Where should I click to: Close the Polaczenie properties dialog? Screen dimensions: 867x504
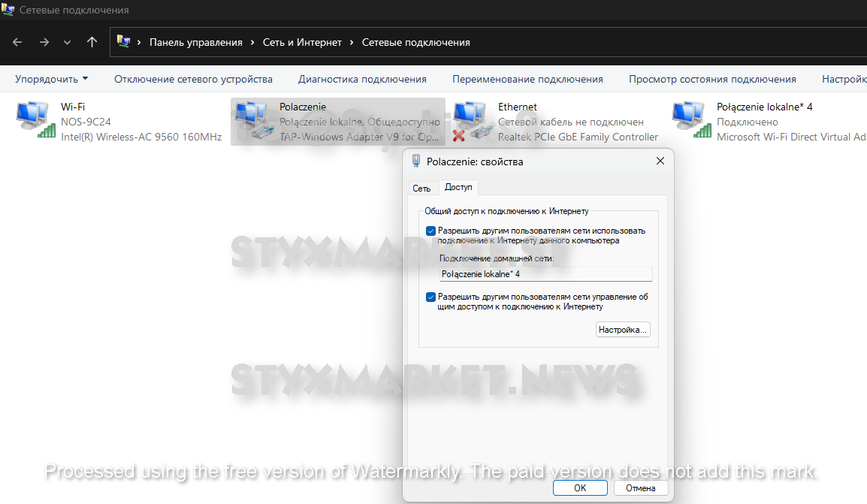click(x=660, y=161)
